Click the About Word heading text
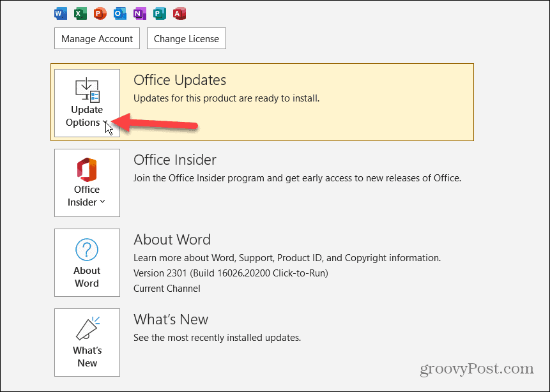The image size is (550, 392). click(x=172, y=240)
